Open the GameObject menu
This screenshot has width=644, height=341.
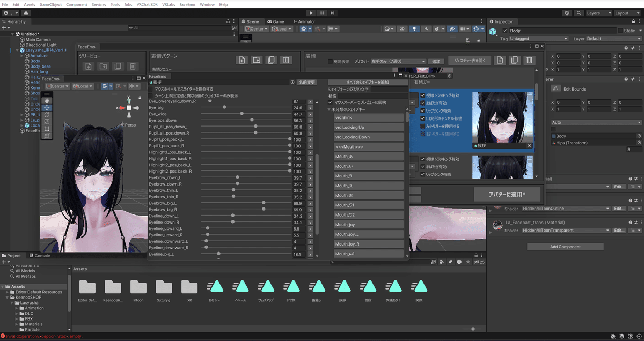[50, 4]
